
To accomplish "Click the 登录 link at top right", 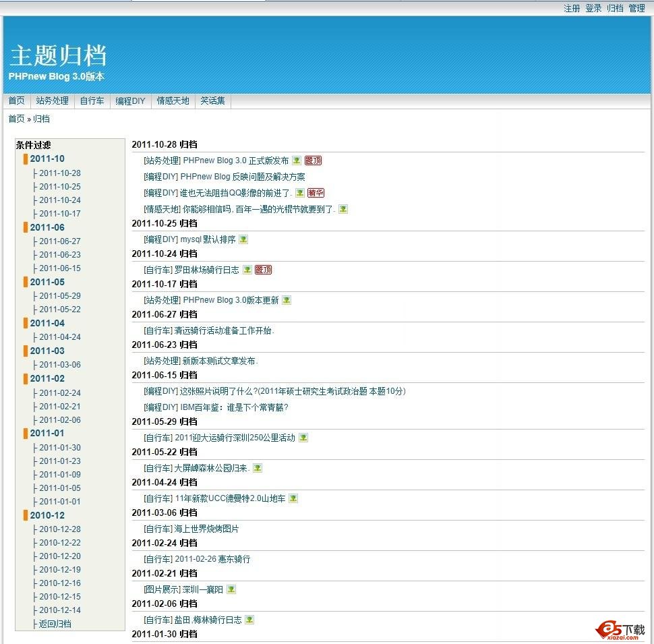I will point(593,8).
